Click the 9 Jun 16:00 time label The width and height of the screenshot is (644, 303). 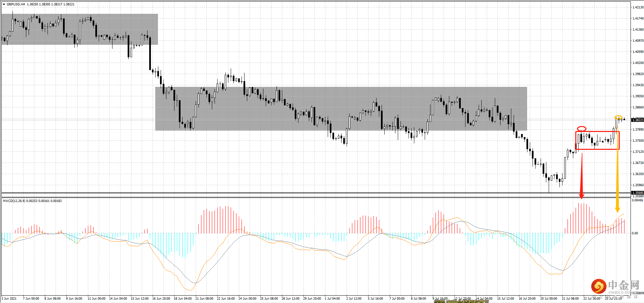click(74, 299)
